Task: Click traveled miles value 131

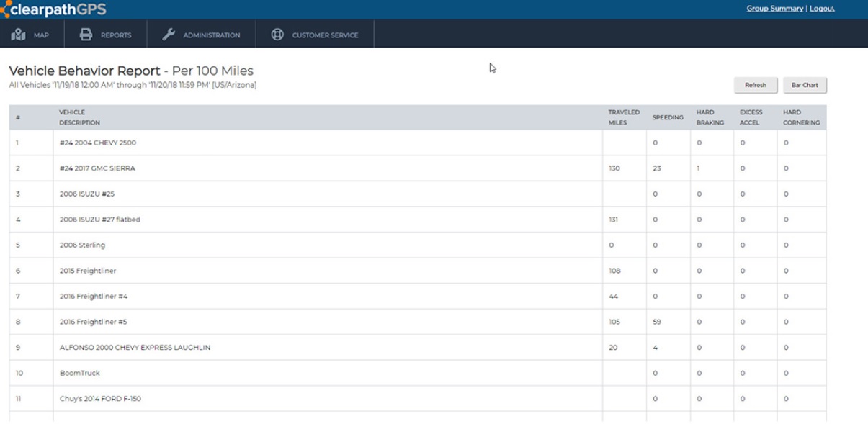Action: (x=614, y=220)
